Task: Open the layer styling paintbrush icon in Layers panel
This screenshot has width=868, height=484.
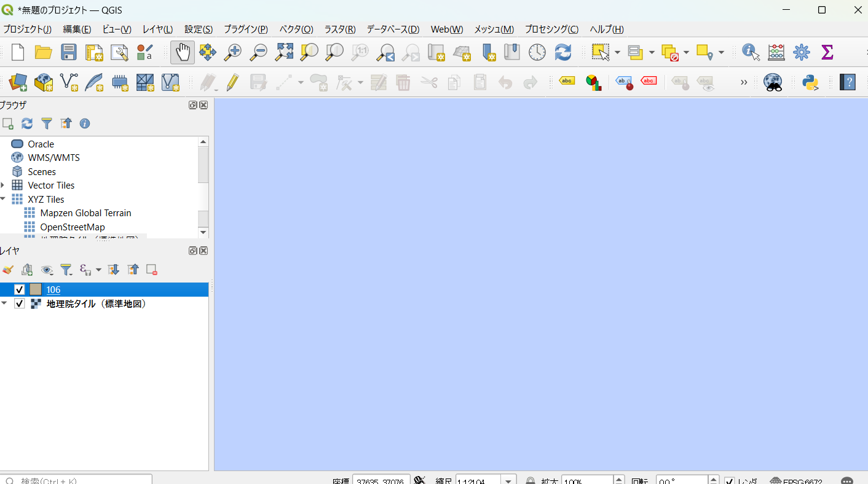Action: pyautogui.click(x=8, y=270)
